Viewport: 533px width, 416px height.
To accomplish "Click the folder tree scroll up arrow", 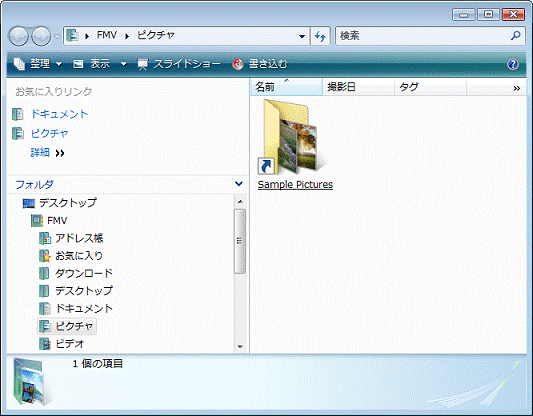I will [x=240, y=202].
